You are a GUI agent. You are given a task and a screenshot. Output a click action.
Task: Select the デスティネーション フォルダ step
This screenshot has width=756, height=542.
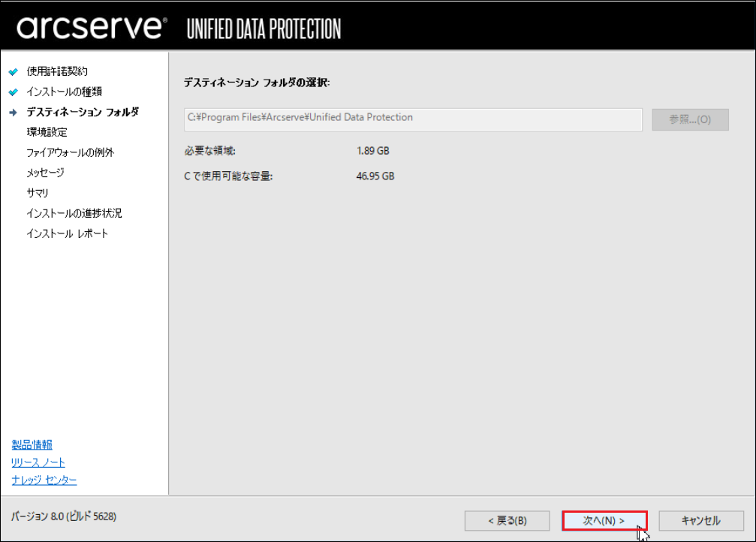(x=83, y=112)
